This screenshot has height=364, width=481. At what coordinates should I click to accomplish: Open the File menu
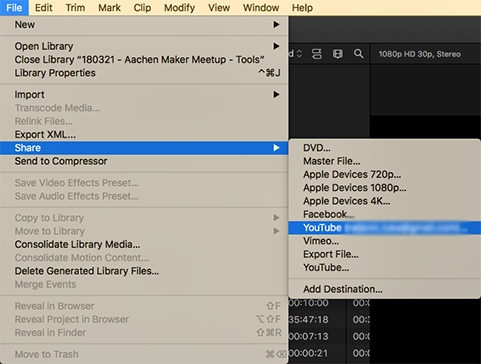[14, 8]
